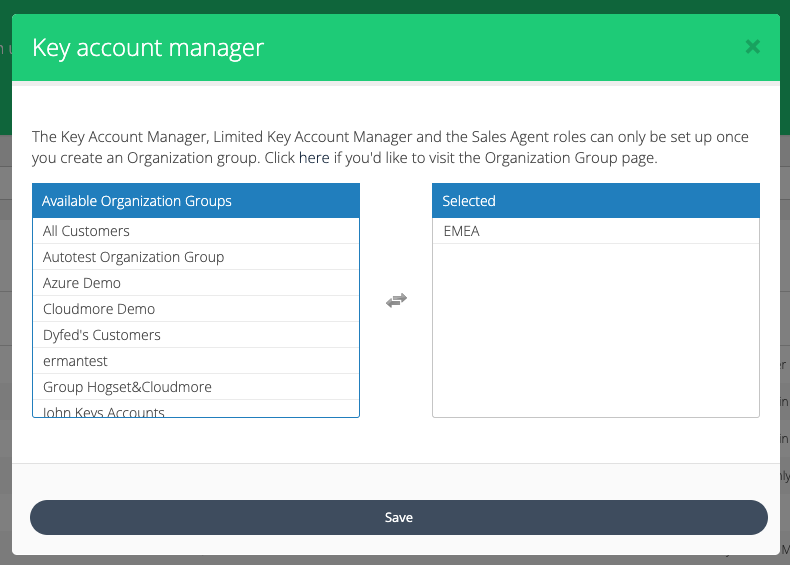790x565 pixels.
Task: Choose Autotest Organization Group from the list
Action: click(x=133, y=257)
